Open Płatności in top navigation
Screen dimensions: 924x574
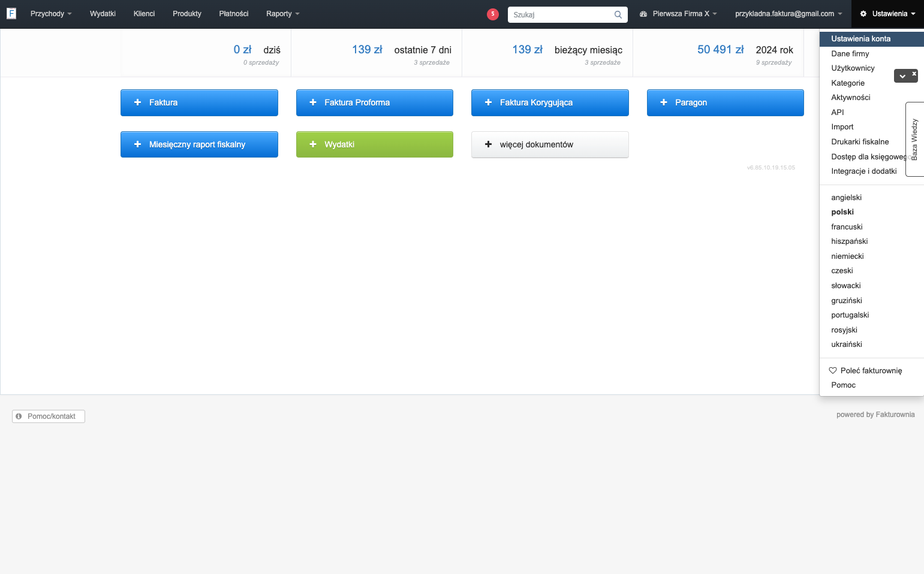234,14
